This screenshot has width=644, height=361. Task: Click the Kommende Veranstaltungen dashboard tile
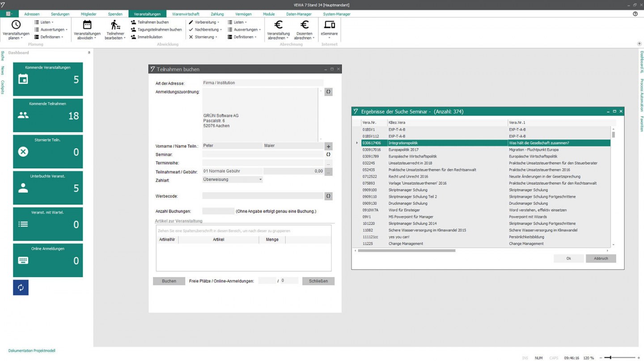(48, 79)
